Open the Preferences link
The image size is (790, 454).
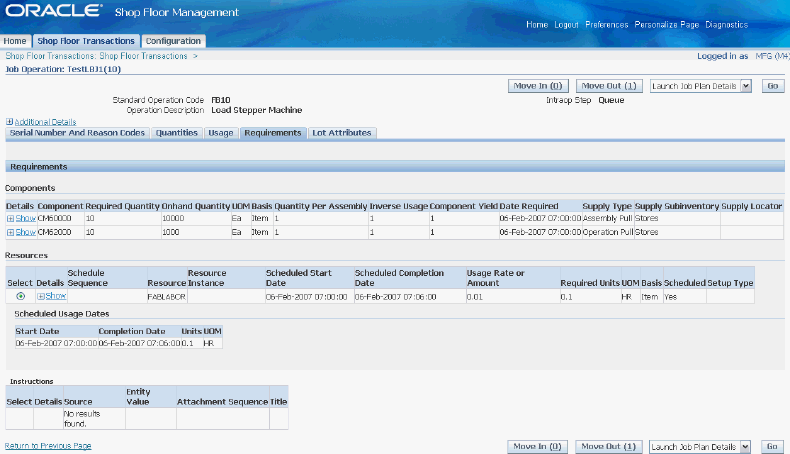[607, 25]
